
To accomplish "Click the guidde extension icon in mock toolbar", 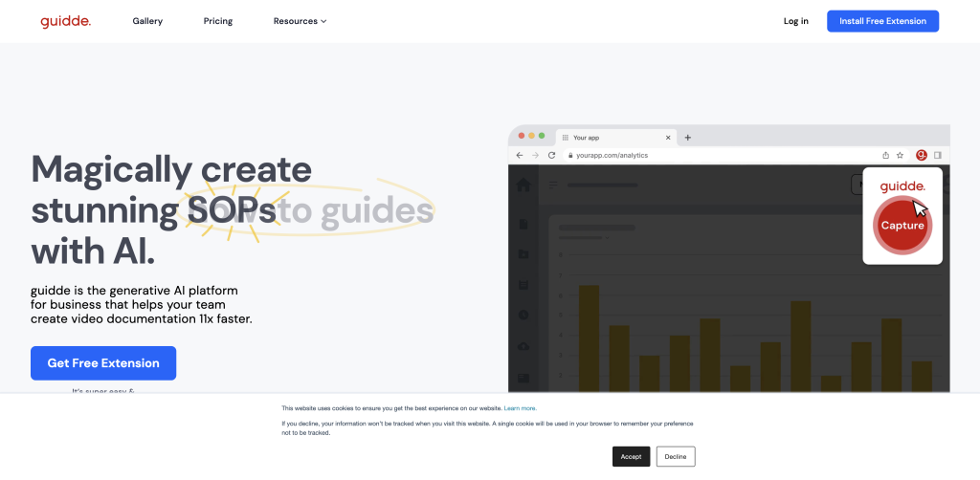I will (x=922, y=155).
